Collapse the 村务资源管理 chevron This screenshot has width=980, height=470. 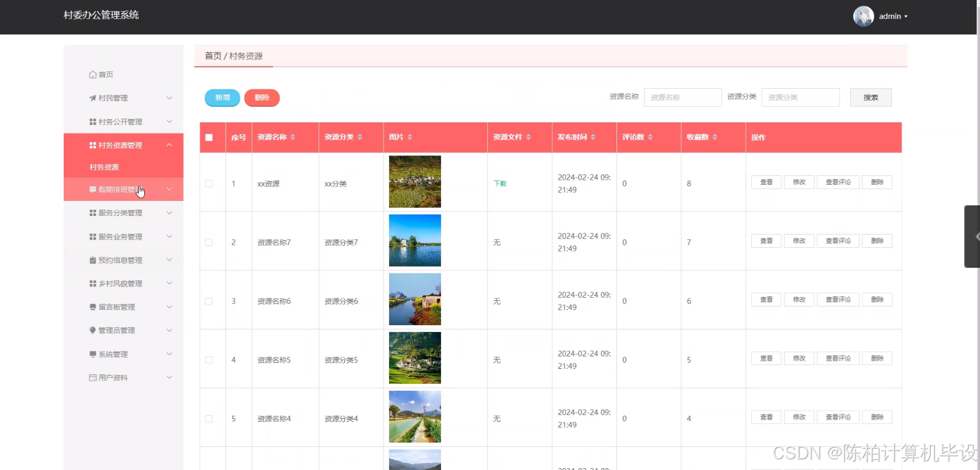(169, 145)
